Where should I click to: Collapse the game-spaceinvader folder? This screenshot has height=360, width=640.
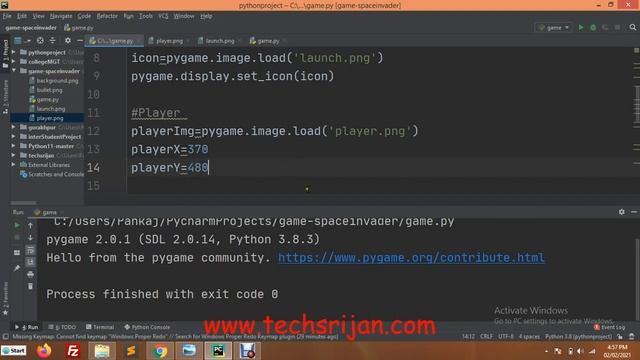(x=13, y=71)
